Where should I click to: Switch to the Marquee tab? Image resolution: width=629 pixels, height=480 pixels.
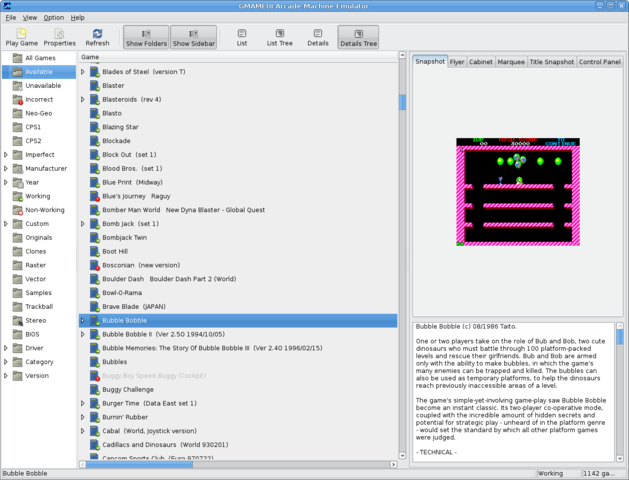(510, 62)
